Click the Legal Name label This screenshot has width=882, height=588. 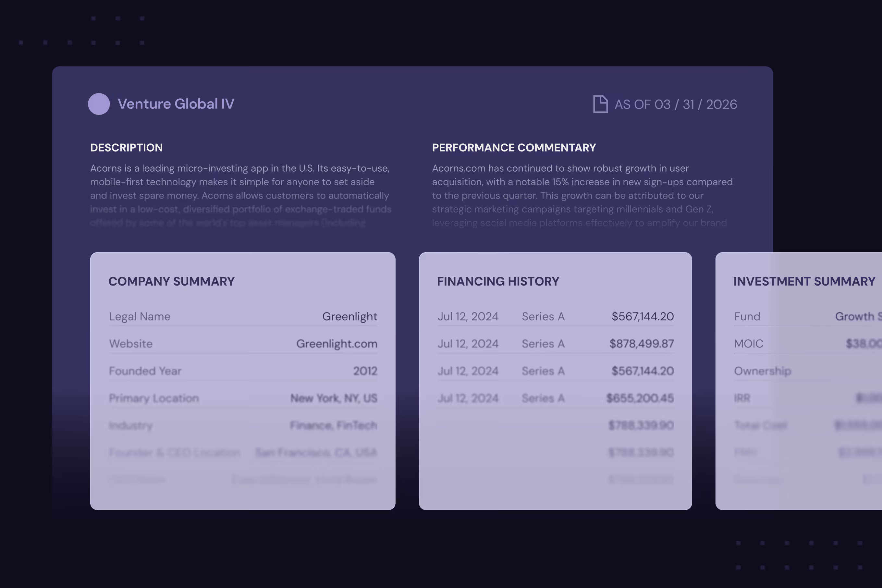pyautogui.click(x=140, y=316)
